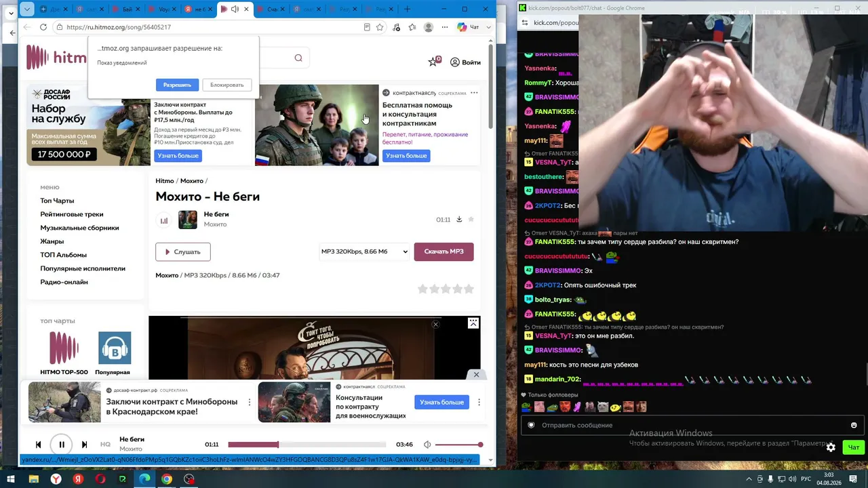Open the Edge profile avatar
Screen dimensions: 868x488
[429, 27]
